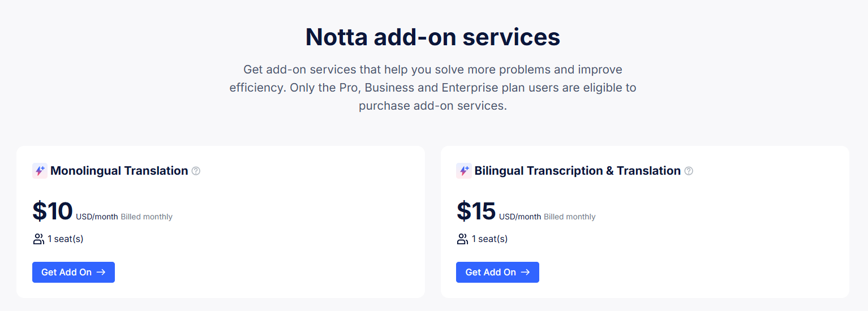This screenshot has width=868, height=311.
Task: Click 'Billed monthly' label under $10 price
Action: pyautogui.click(x=147, y=217)
